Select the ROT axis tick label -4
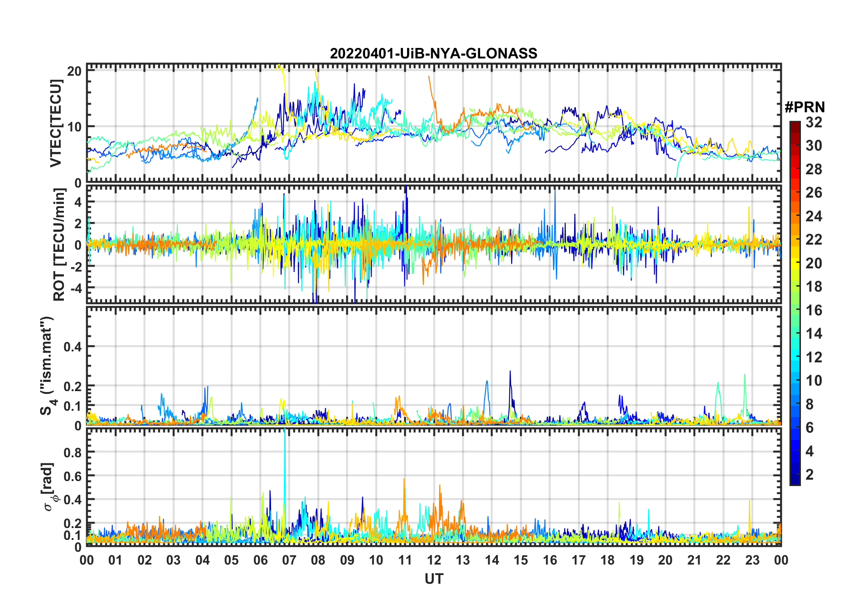 tap(77, 288)
